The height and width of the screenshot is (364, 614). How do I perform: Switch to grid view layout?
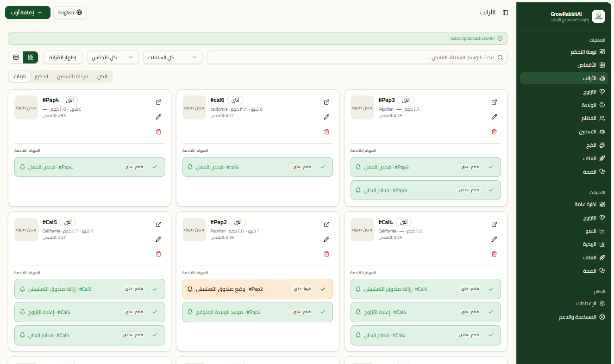click(31, 57)
